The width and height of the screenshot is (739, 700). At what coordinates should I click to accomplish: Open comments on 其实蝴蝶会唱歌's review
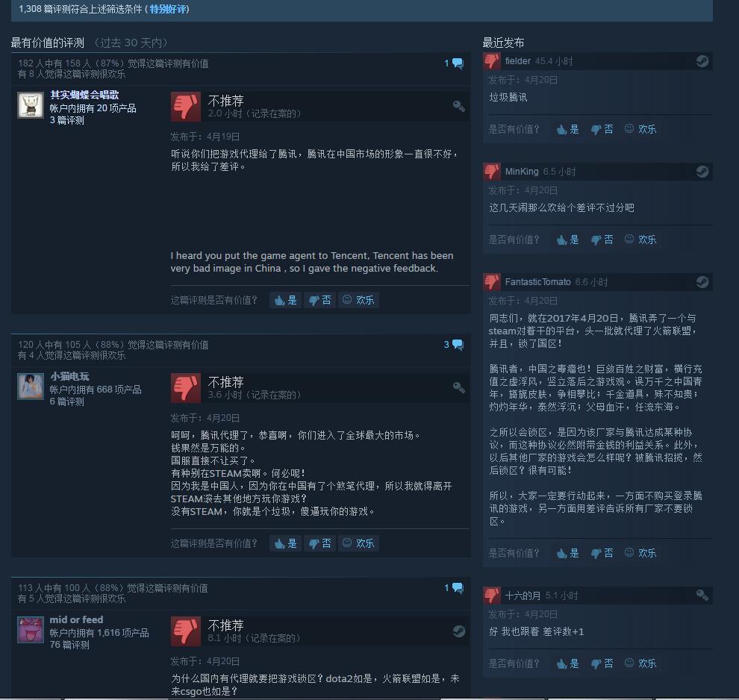454,63
